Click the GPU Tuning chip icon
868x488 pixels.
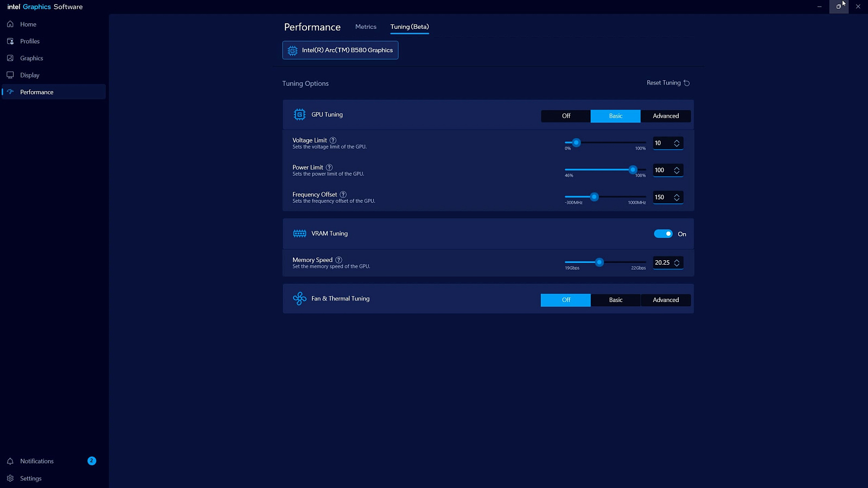click(x=299, y=114)
